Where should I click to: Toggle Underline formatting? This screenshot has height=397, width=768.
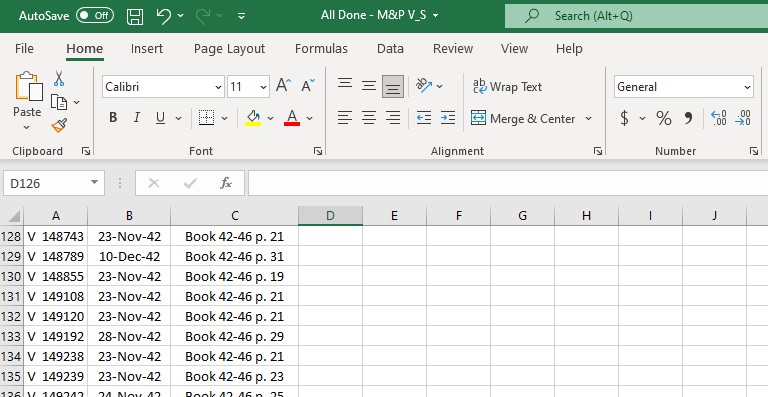(x=160, y=117)
